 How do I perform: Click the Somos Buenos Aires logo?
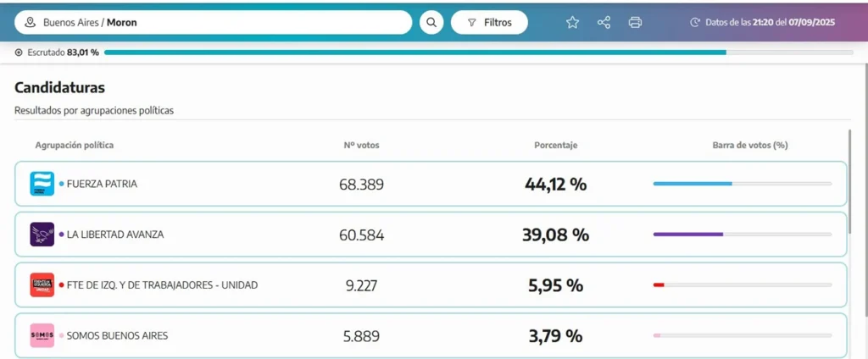click(x=42, y=335)
